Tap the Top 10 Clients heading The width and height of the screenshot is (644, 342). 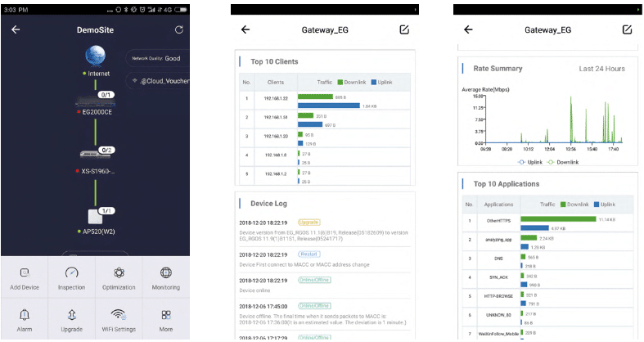click(x=274, y=61)
